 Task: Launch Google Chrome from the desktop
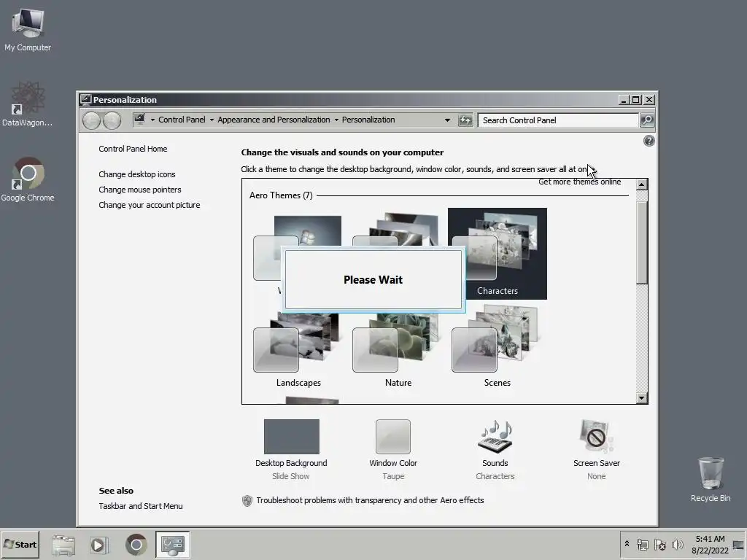[x=28, y=179]
